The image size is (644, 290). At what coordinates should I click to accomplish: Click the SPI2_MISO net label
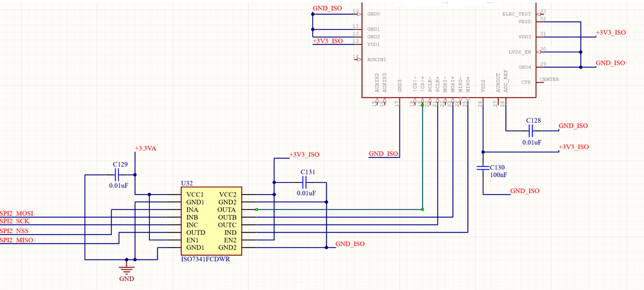coord(17,240)
